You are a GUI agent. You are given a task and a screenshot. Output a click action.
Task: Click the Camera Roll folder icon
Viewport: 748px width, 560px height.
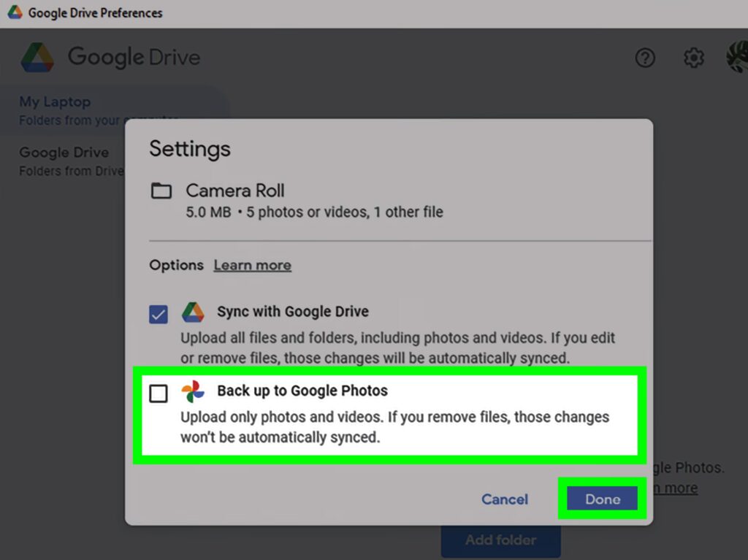[x=161, y=191]
